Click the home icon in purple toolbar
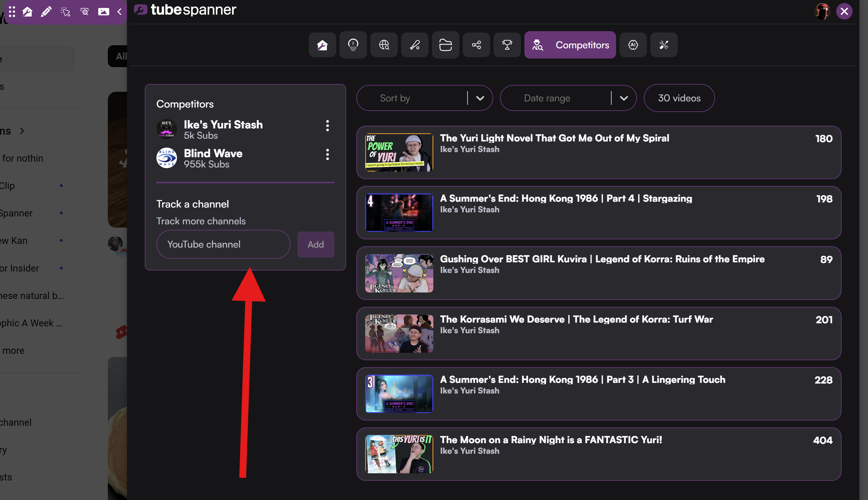Image resolution: width=868 pixels, height=500 pixels. 27,12
